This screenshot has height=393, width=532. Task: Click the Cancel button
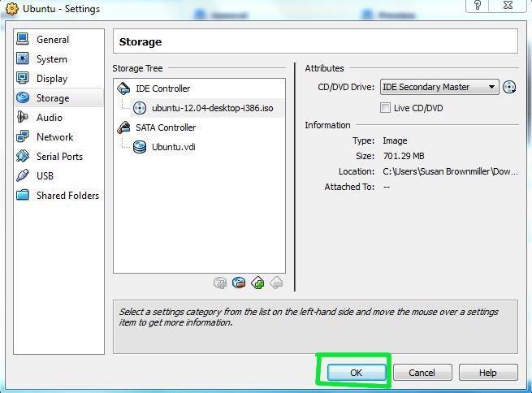(x=422, y=373)
